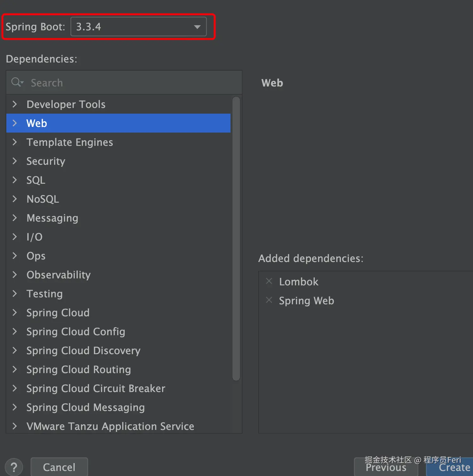The image size is (473, 476).
Task: Expand the Developer Tools category
Action: tap(15, 104)
